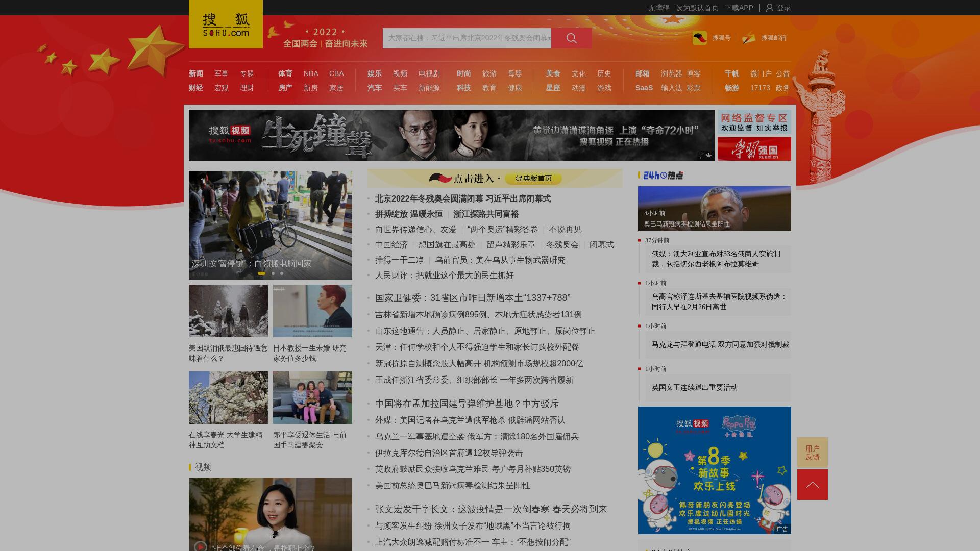Open the 17173 link

coord(760,88)
